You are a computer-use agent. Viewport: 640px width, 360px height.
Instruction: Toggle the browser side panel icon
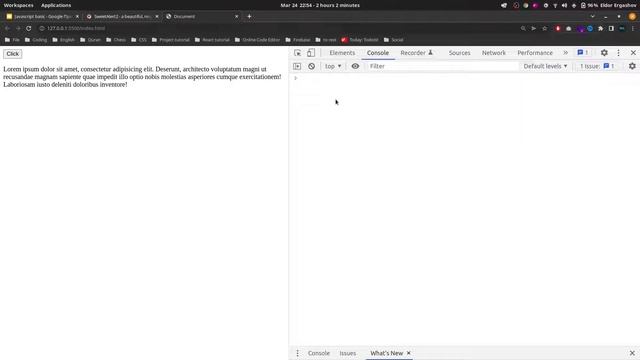click(611, 29)
